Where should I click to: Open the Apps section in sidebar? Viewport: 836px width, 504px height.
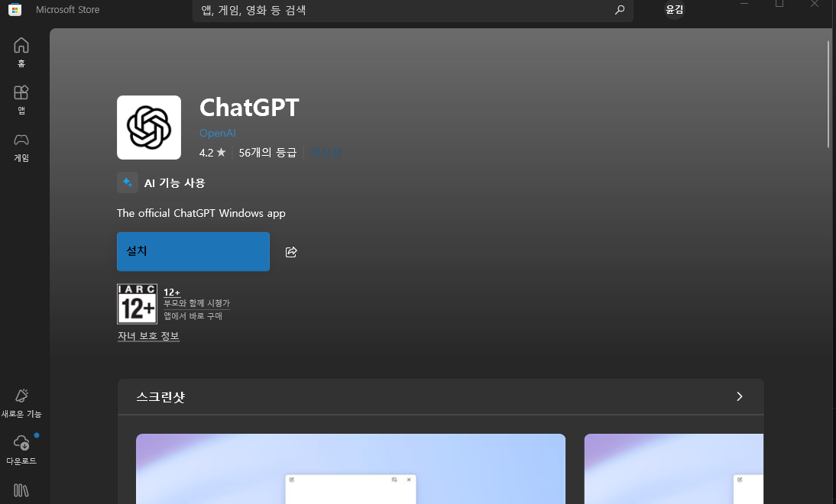click(21, 99)
